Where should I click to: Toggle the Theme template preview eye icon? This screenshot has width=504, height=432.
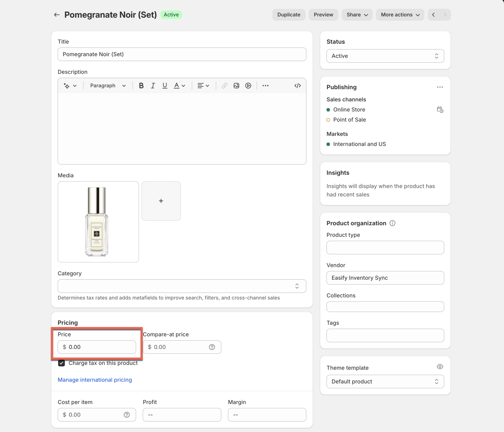pos(440,367)
